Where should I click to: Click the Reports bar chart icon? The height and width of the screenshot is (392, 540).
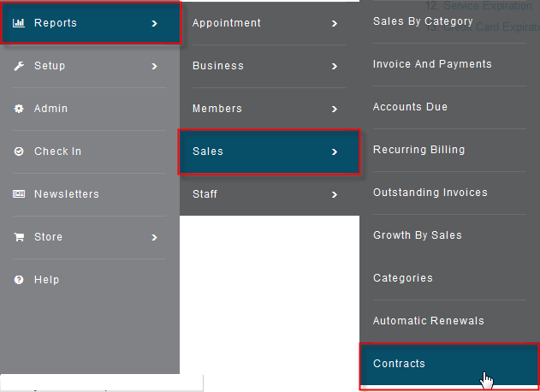click(19, 23)
